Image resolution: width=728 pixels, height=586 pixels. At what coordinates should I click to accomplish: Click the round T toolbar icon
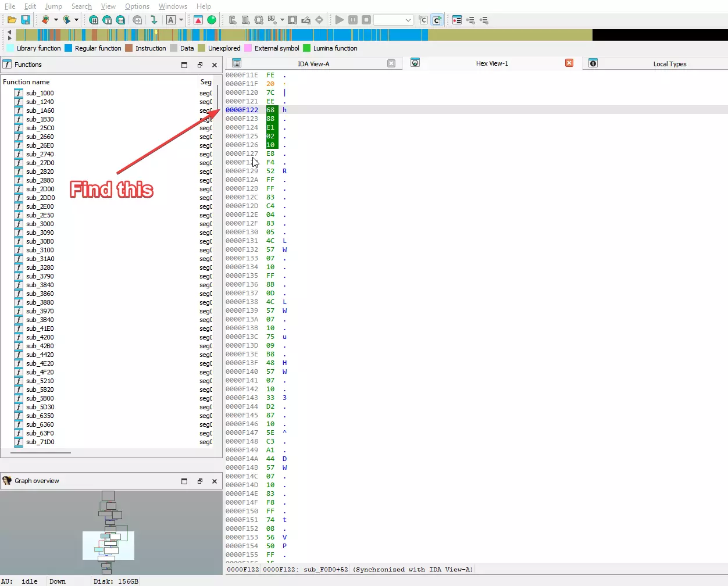[107, 20]
